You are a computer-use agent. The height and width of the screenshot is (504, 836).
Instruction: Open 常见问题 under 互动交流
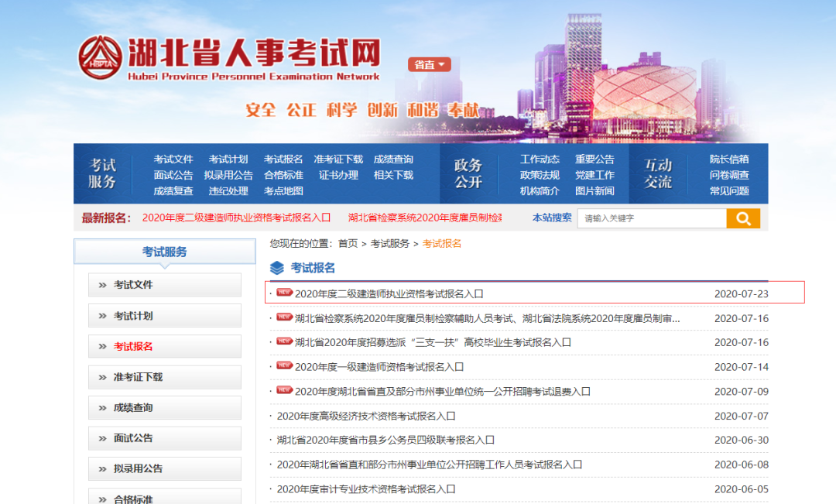coord(729,191)
